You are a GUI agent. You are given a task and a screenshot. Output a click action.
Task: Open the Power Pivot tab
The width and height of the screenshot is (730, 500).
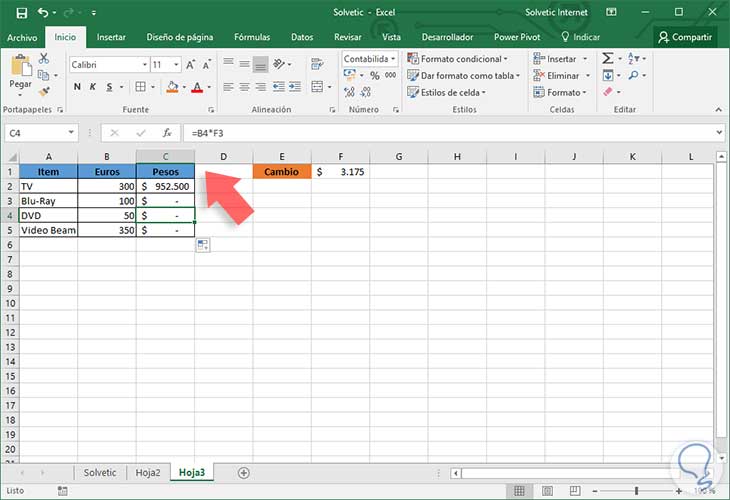coord(517,37)
